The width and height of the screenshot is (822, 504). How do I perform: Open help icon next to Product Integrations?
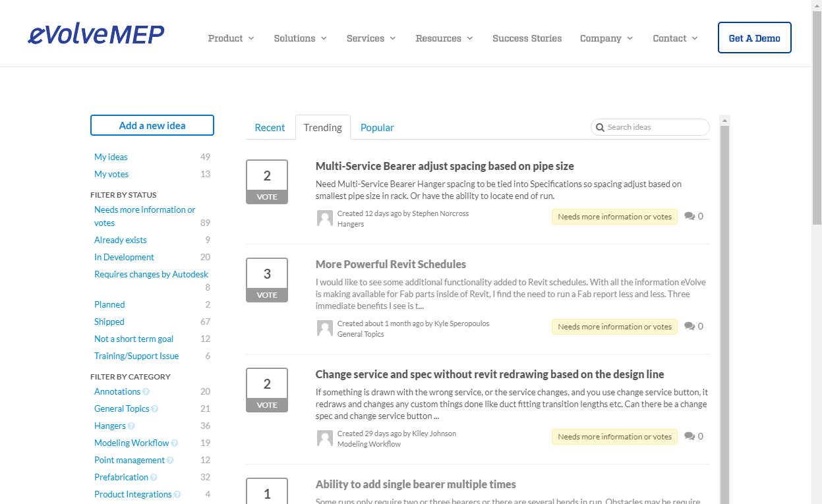[x=177, y=495]
